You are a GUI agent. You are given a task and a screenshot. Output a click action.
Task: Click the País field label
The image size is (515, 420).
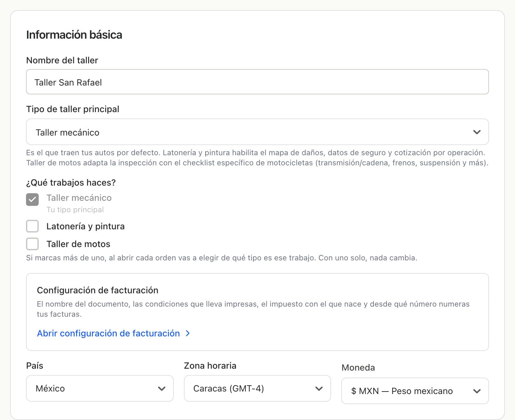coord(35,366)
